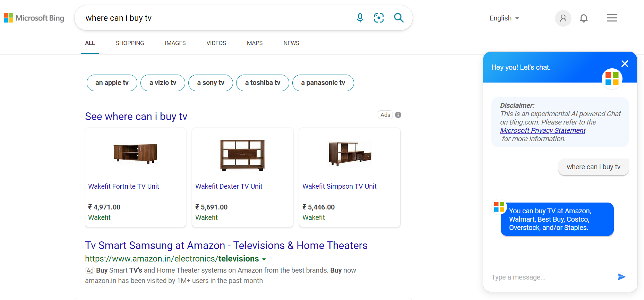The width and height of the screenshot is (644, 300).
Task: Click the Microsoft Bing logo
Action: click(34, 18)
